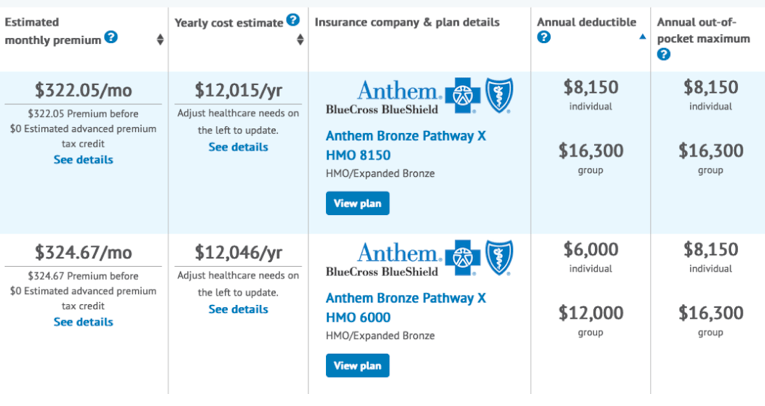Open help icon under Annual deductible header
The image size is (765, 406).
(544, 38)
